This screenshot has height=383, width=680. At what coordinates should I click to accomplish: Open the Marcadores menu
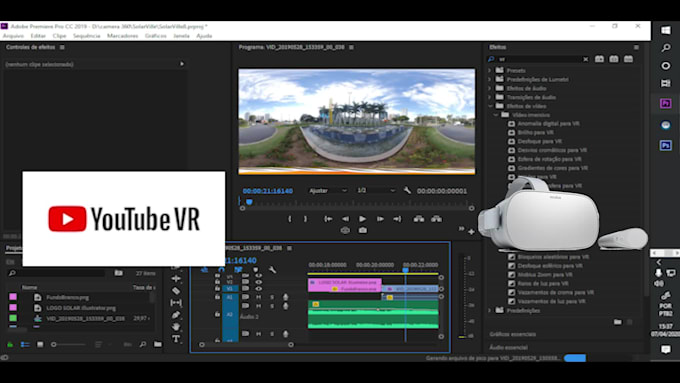pos(123,36)
